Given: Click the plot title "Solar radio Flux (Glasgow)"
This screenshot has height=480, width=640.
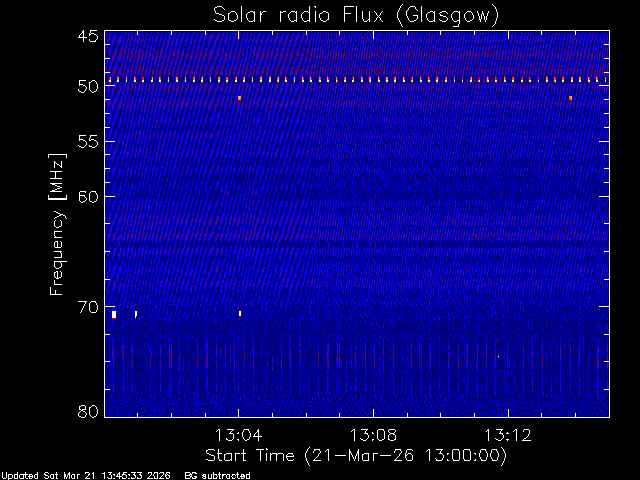Looking at the screenshot, I should (356, 16).
